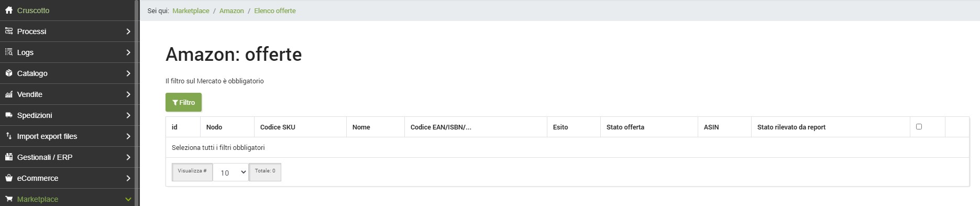
Task: Expand the Import export files chevron
Action: [x=128, y=136]
